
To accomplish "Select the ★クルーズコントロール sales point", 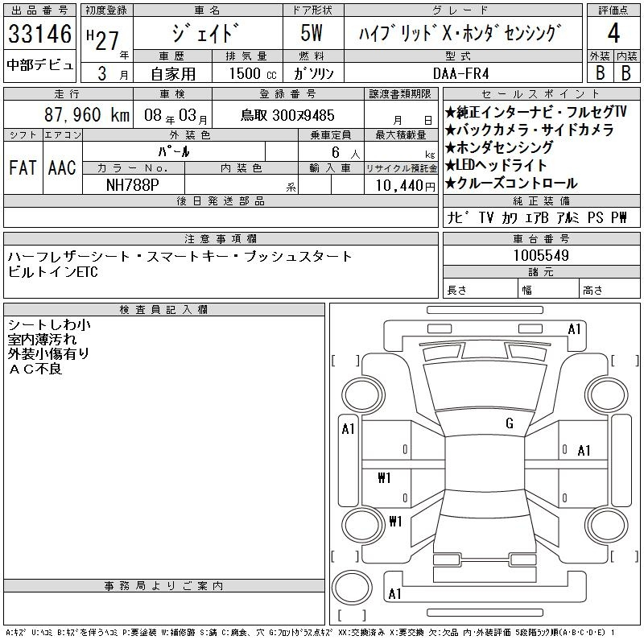I will [512, 184].
